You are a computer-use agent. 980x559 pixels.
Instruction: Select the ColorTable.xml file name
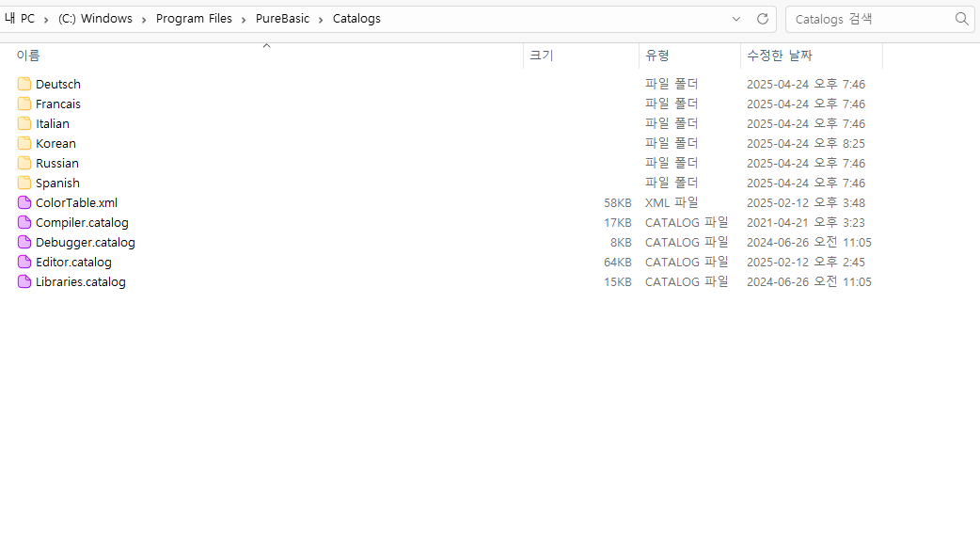76,202
